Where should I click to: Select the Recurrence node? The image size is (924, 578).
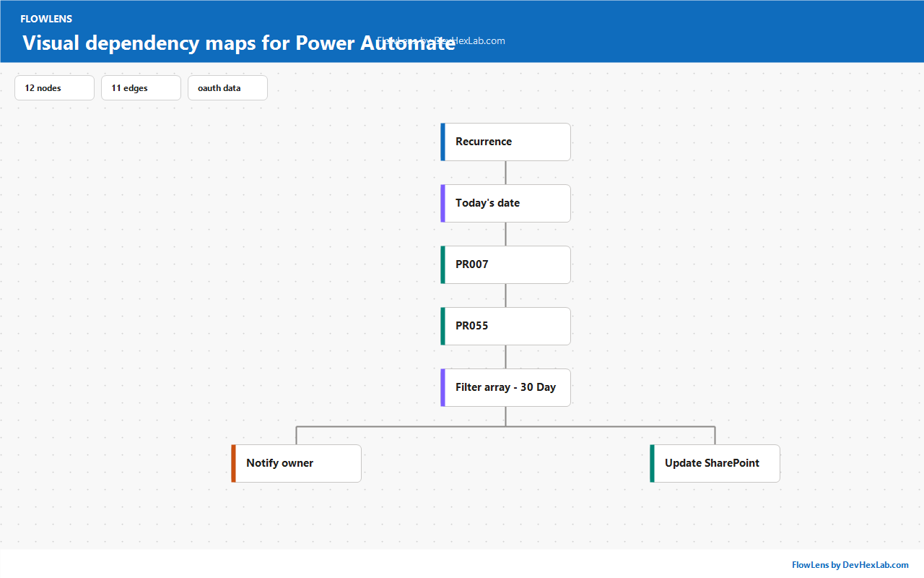505,142
